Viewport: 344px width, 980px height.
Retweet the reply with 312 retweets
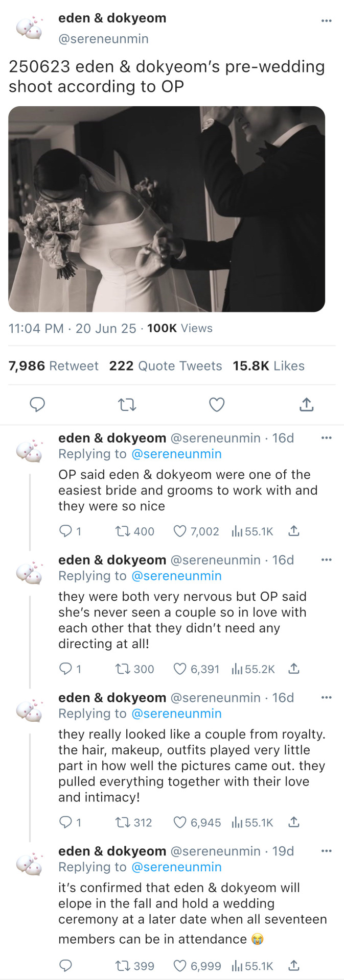[123, 822]
